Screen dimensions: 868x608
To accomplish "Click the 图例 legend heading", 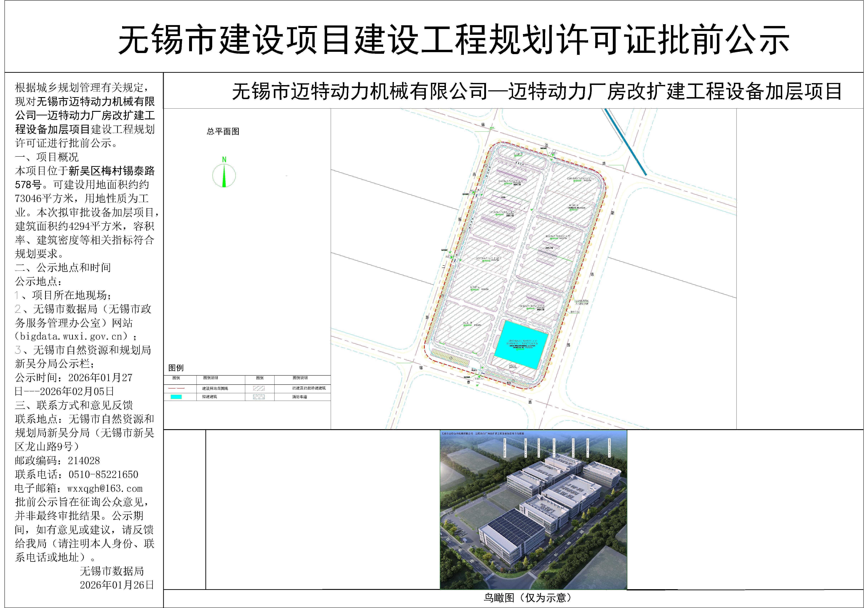I will [176, 368].
